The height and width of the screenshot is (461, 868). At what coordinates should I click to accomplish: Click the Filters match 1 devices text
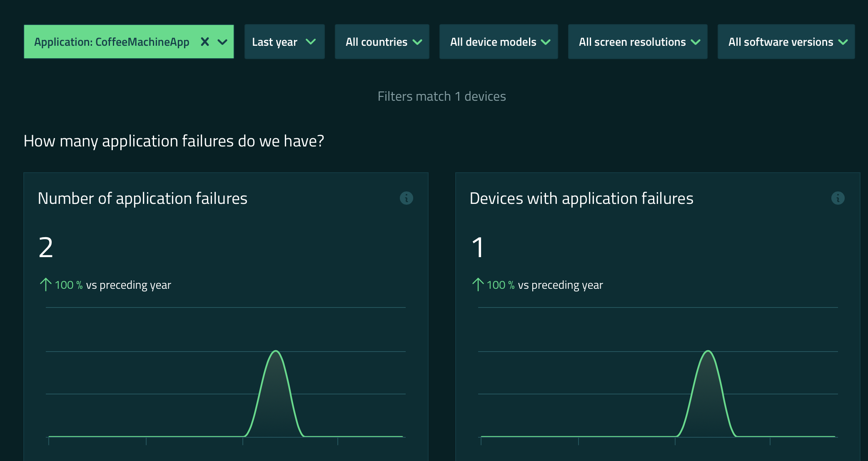click(x=441, y=96)
